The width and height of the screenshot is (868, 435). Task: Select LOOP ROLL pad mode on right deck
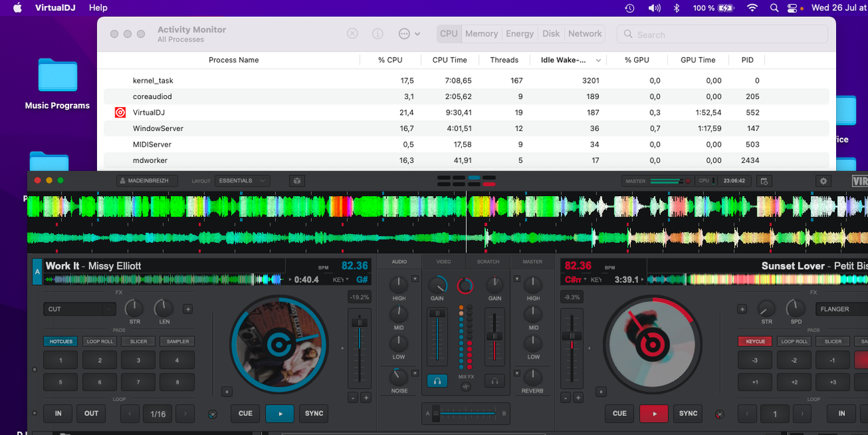pyautogui.click(x=794, y=341)
